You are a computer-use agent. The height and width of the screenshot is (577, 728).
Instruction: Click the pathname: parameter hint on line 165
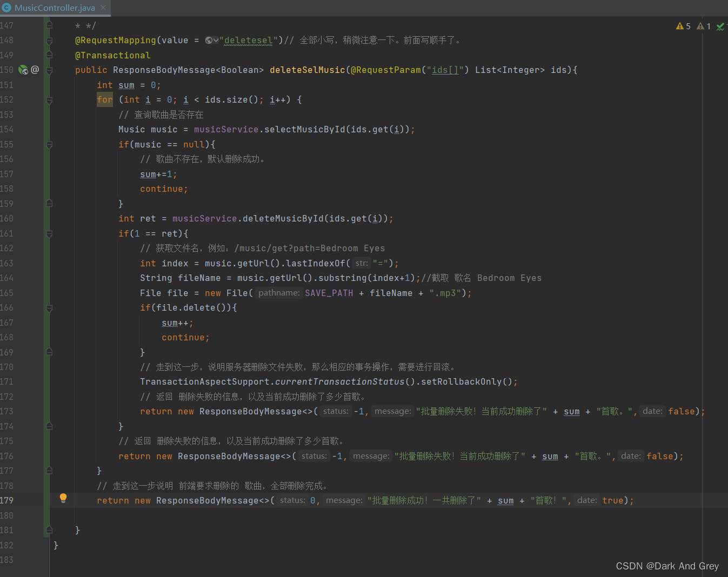tap(279, 293)
